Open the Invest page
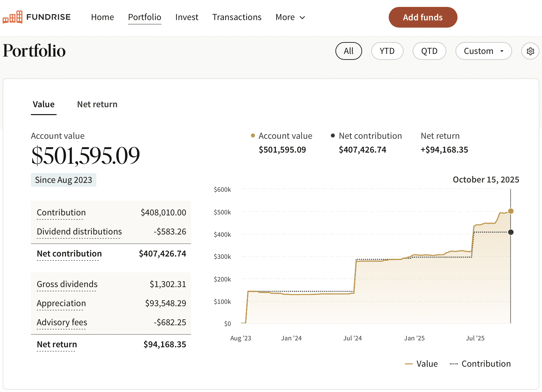The width and height of the screenshot is (542, 392). tap(187, 17)
